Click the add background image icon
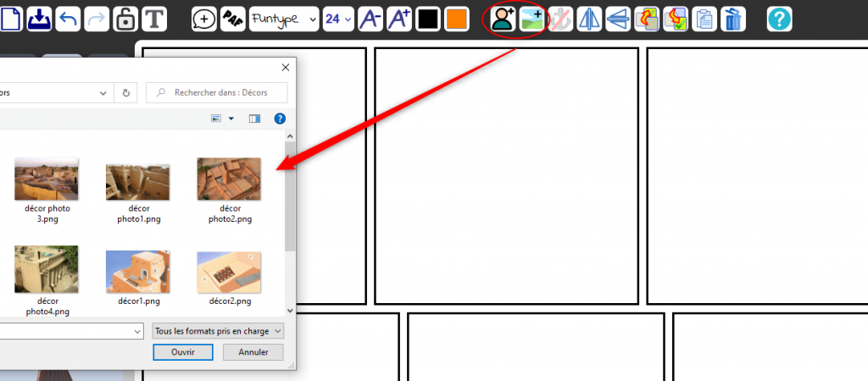868x381 pixels. [x=531, y=19]
